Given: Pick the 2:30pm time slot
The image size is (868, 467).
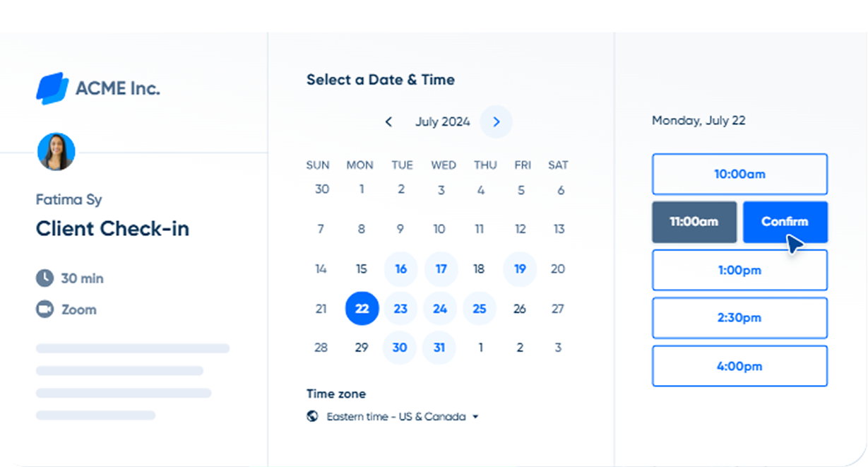Looking at the screenshot, I should tap(739, 318).
